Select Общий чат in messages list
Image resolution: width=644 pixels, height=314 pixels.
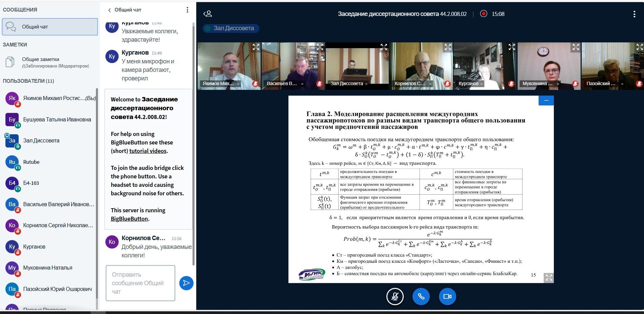50,27
